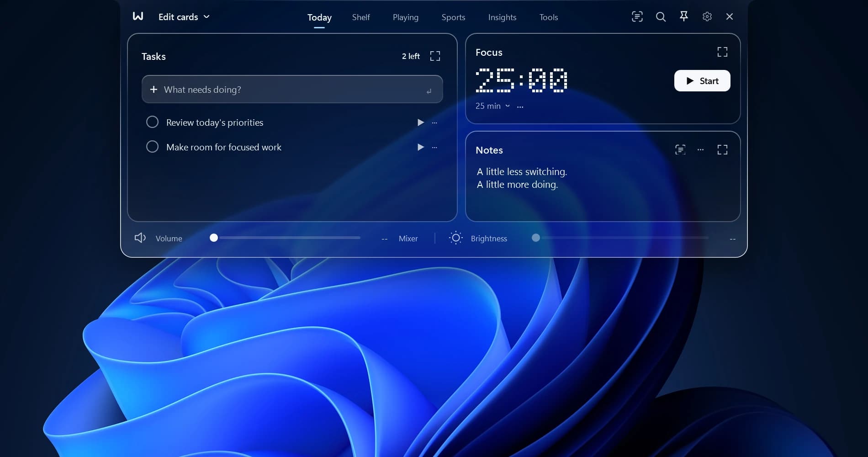868x457 pixels.
Task: Switch to the Sports tab
Action: click(453, 17)
